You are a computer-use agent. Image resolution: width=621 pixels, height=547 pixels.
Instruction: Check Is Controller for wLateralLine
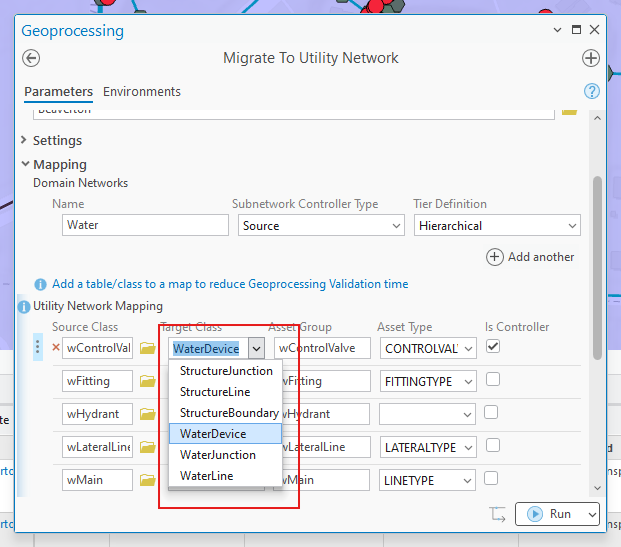[493, 446]
